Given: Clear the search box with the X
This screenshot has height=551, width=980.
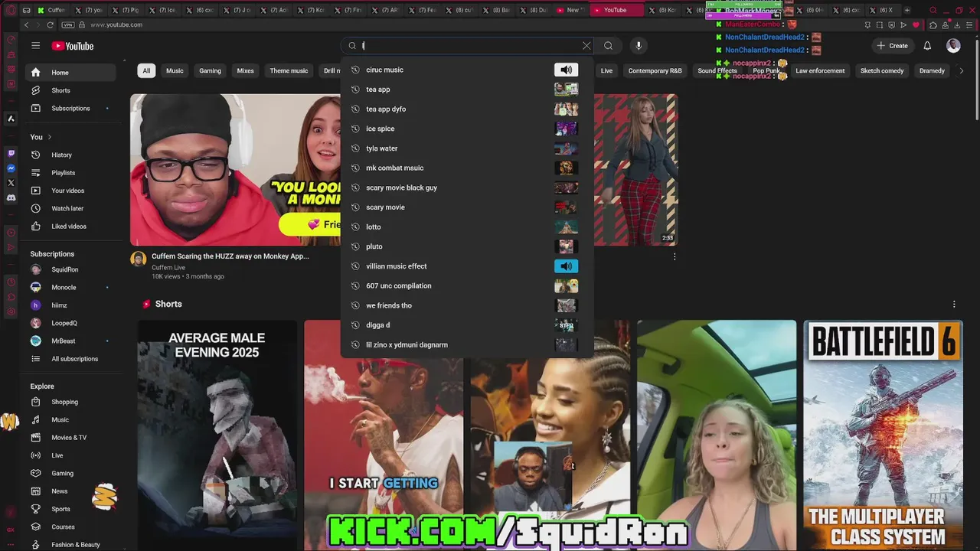Looking at the screenshot, I should (586, 46).
